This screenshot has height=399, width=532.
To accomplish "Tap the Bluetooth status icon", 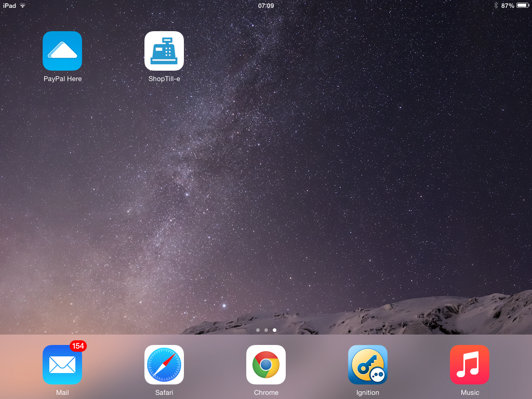I will tap(496, 5).
